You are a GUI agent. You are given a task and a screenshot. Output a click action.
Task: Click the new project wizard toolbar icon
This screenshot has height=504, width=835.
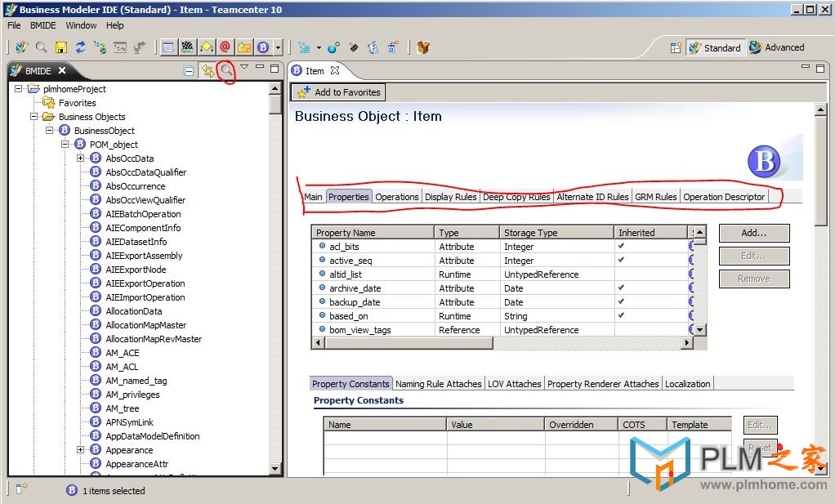coord(21,47)
